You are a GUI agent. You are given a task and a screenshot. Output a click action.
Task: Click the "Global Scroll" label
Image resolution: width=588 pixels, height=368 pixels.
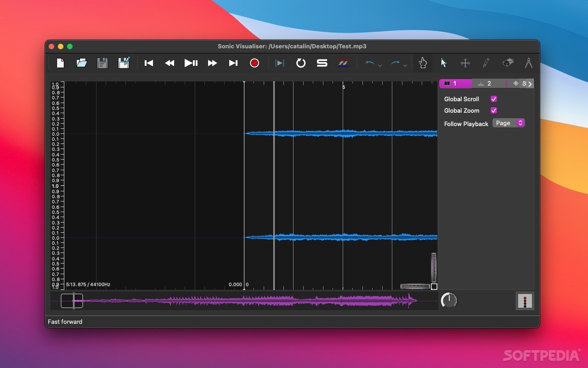462,99
